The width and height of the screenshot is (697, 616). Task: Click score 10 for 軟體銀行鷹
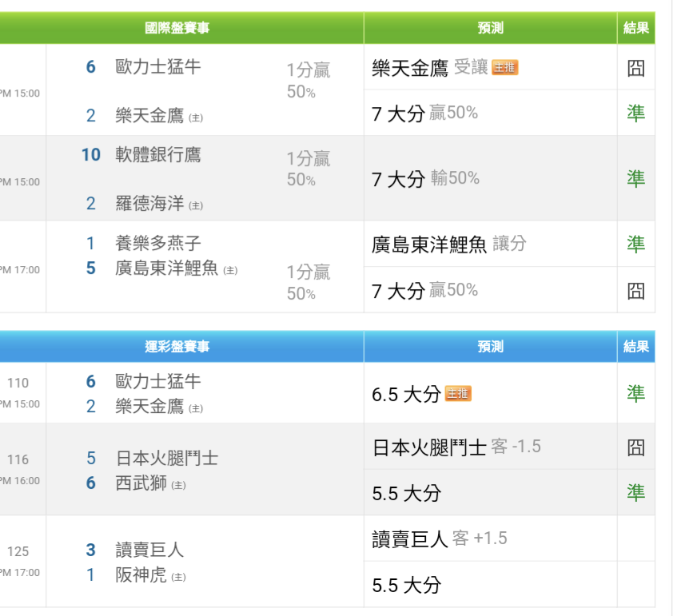pyautogui.click(x=90, y=155)
